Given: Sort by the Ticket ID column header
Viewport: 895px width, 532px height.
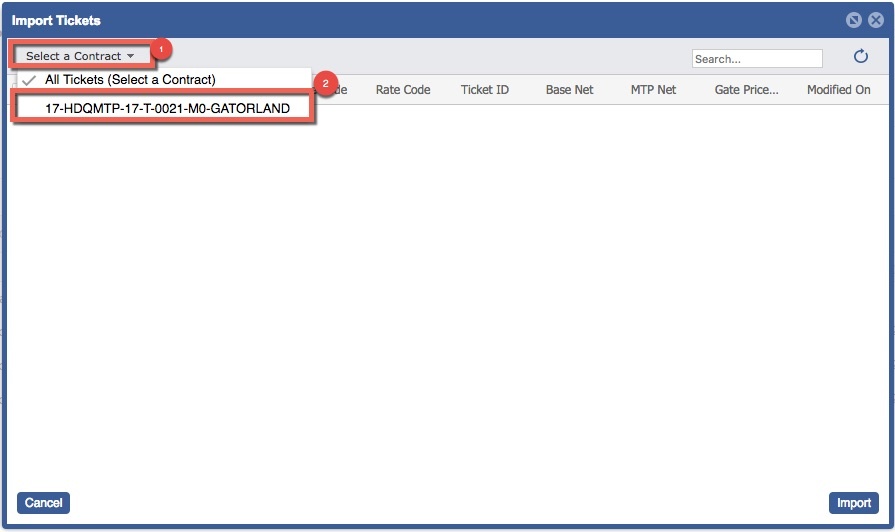Looking at the screenshot, I should [x=485, y=90].
